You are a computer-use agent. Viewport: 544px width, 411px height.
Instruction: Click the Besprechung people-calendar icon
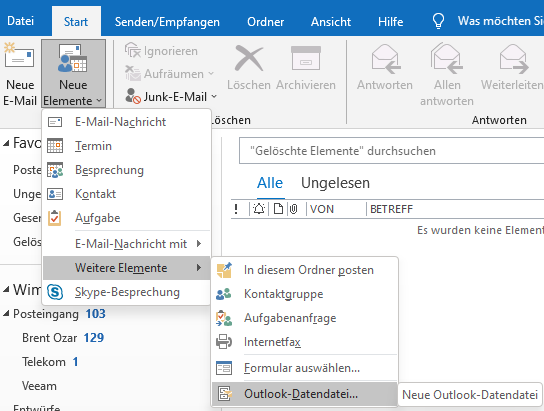[x=55, y=170]
